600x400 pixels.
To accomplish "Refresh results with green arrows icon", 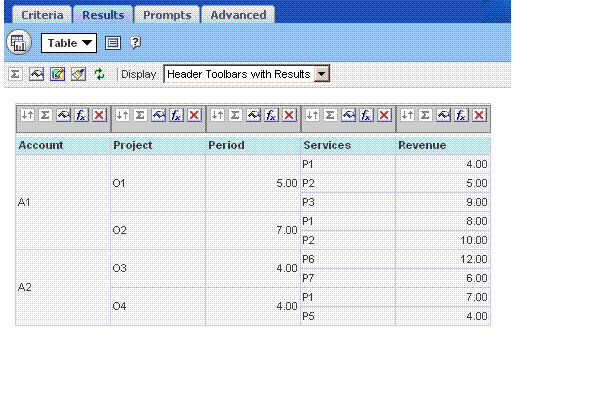I will pyautogui.click(x=99, y=74).
